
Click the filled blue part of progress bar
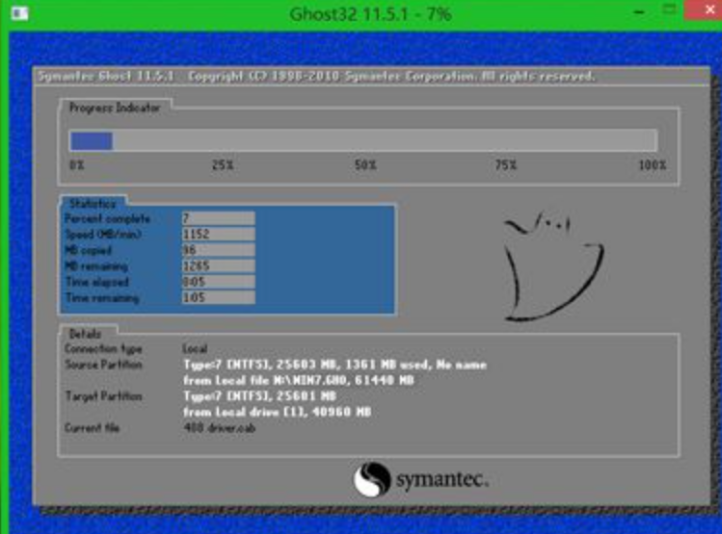(90, 141)
